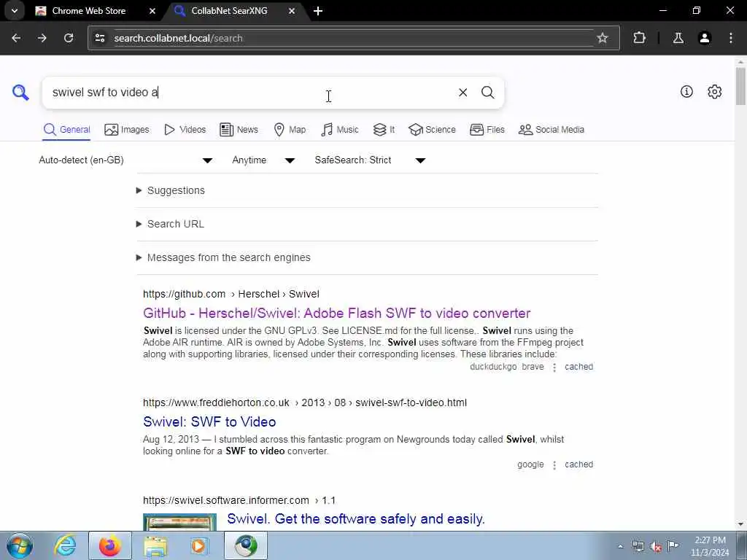Click the swivel.software.informer.com URL
This screenshot has height=560, width=747.
pyautogui.click(x=239, y=500)
